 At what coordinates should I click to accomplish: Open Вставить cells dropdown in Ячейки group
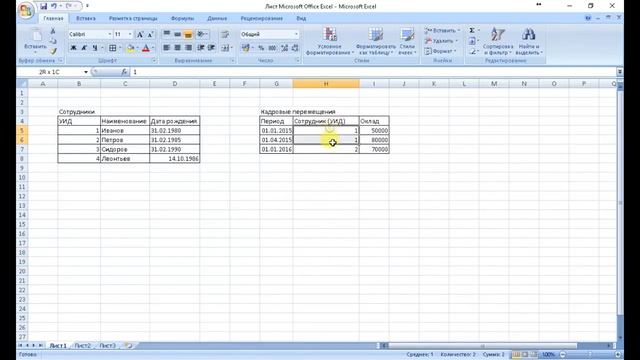tap(442, 31)
